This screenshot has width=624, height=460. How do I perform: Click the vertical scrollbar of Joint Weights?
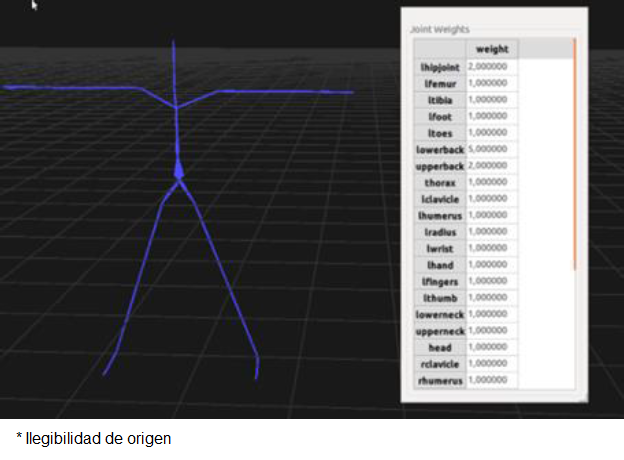574,150
